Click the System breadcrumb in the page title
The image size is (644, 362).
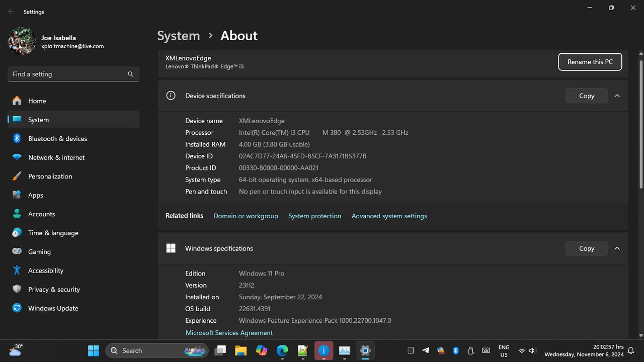pyautogui.click(x=178, y=36)
